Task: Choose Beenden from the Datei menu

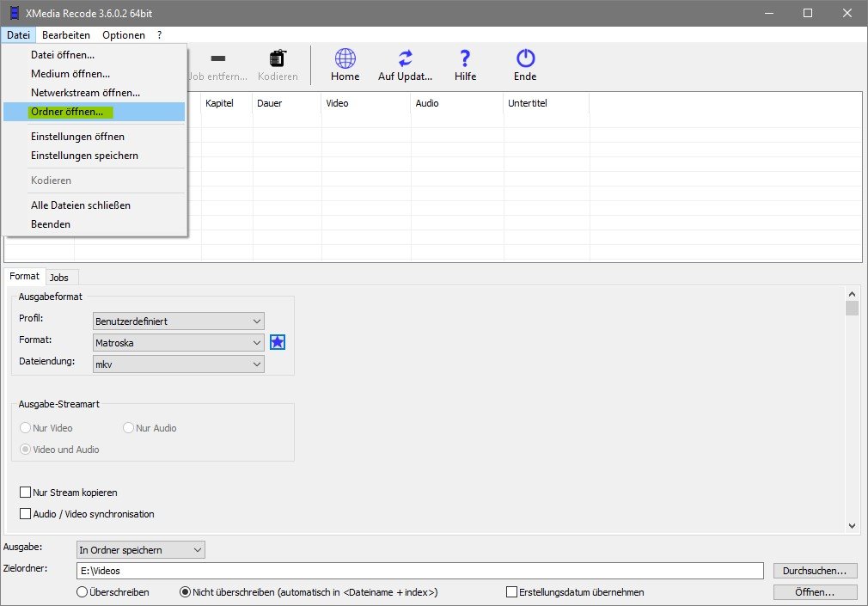Action: tap(95, 224)
